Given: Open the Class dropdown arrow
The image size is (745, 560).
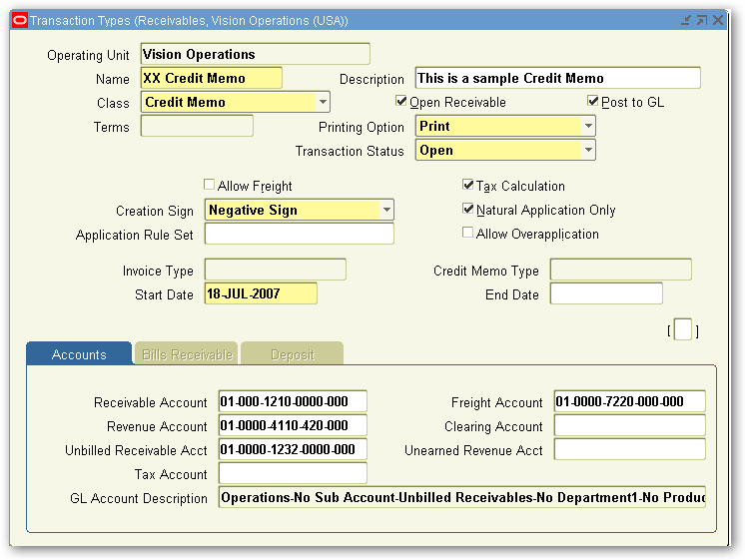Looking at the screenshot, I should [323, 102].
